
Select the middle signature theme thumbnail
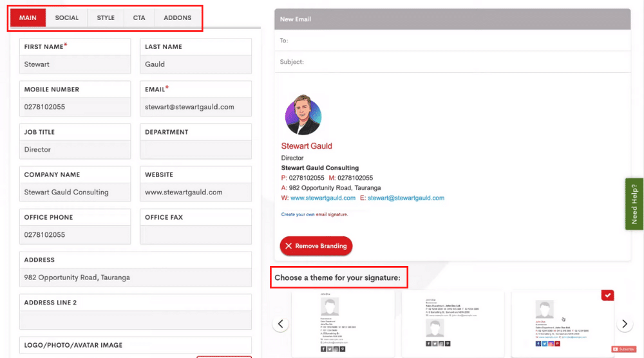click(453, 324)
